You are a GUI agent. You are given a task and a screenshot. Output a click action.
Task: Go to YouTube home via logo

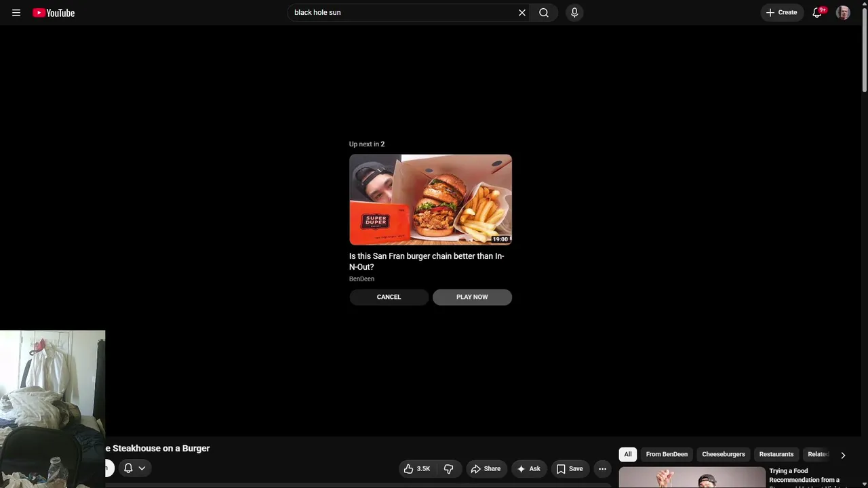(x=54, y=13)
